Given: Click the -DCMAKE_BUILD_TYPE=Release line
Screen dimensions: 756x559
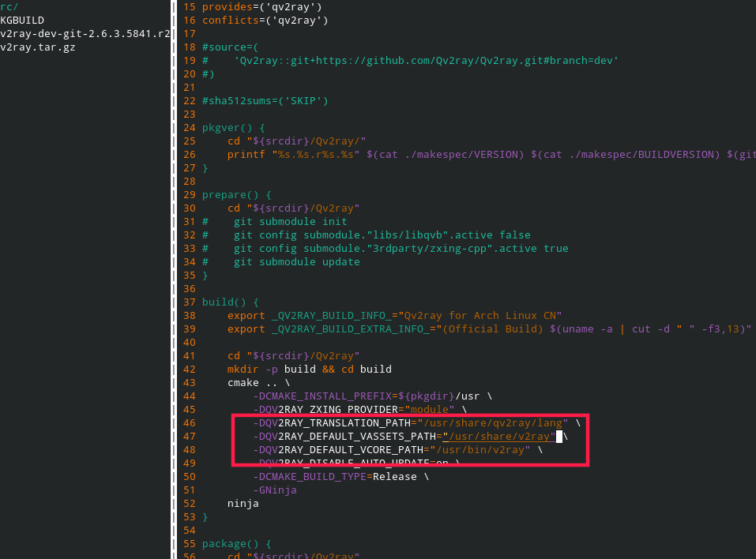Looking at the screenshot, I should pos(341,477).
